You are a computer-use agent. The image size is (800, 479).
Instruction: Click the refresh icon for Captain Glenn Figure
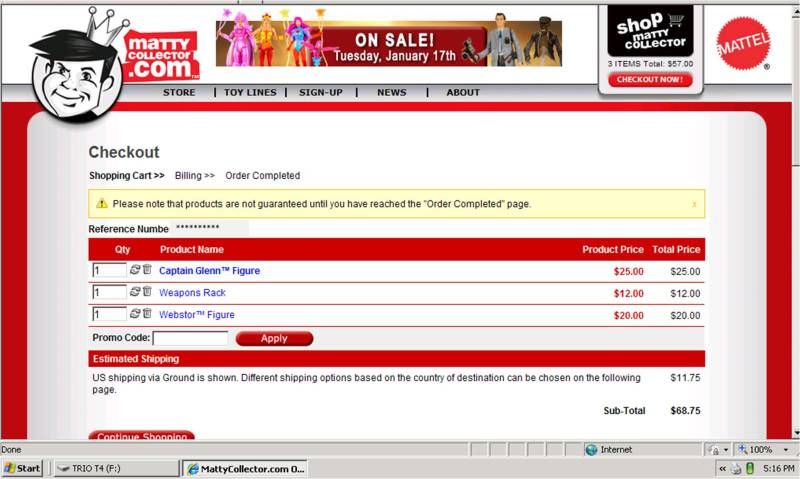tap(135, 270)
